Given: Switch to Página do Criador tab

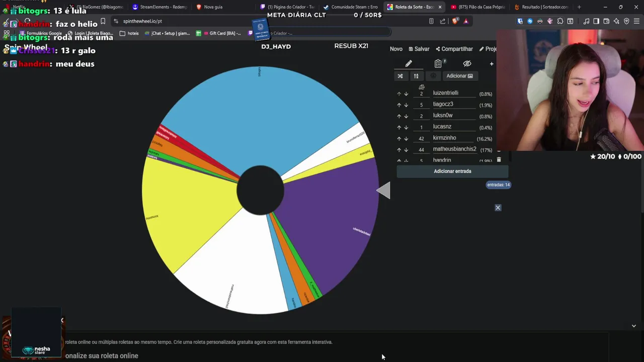Looking at the screenshot, I should coord(287,7).
